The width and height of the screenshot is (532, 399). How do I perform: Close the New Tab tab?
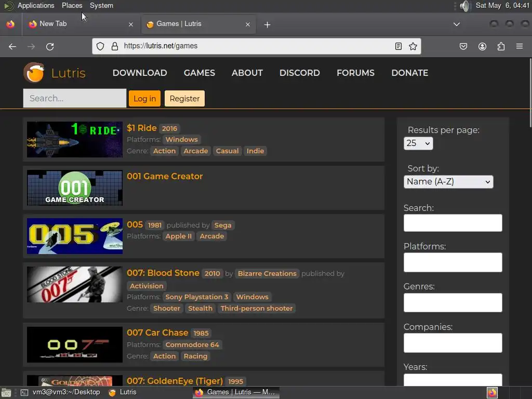(131, 24)
